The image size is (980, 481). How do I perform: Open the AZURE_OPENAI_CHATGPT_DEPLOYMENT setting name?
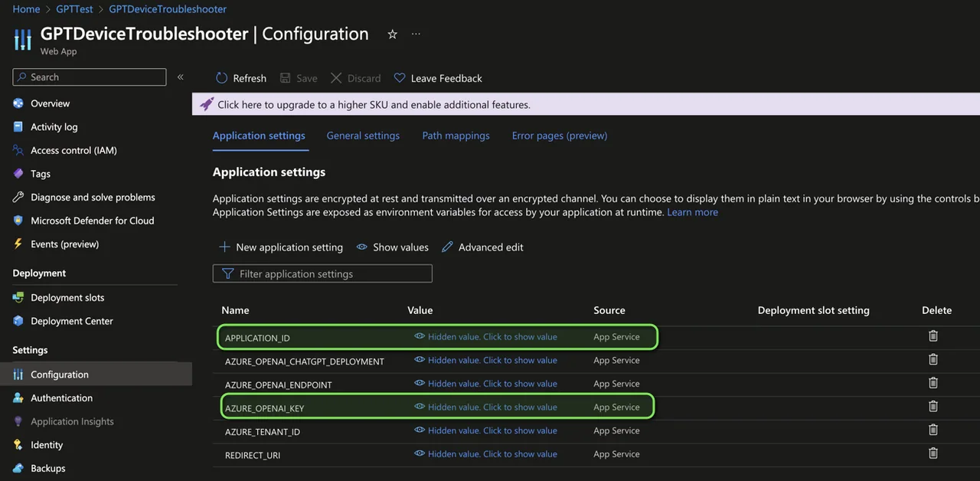click(305, 362)
